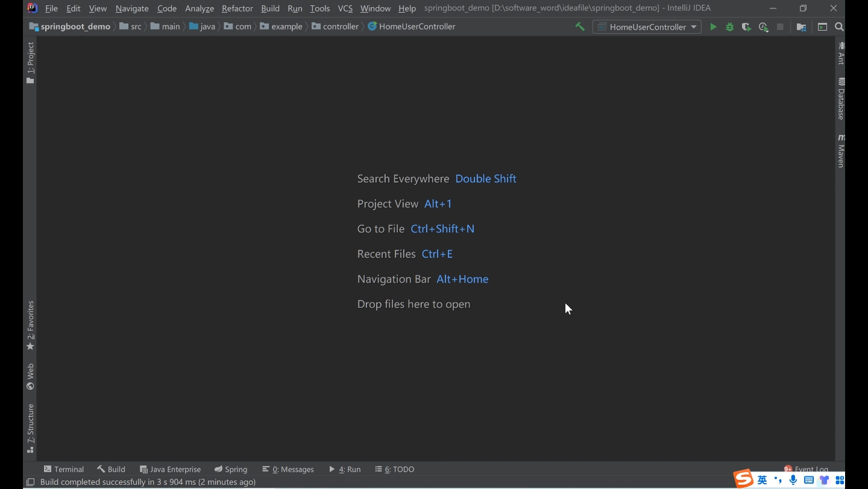The width and height of the screenshot is (868, 489).
Task: Open the Build tool window tab
Action: 112,469
